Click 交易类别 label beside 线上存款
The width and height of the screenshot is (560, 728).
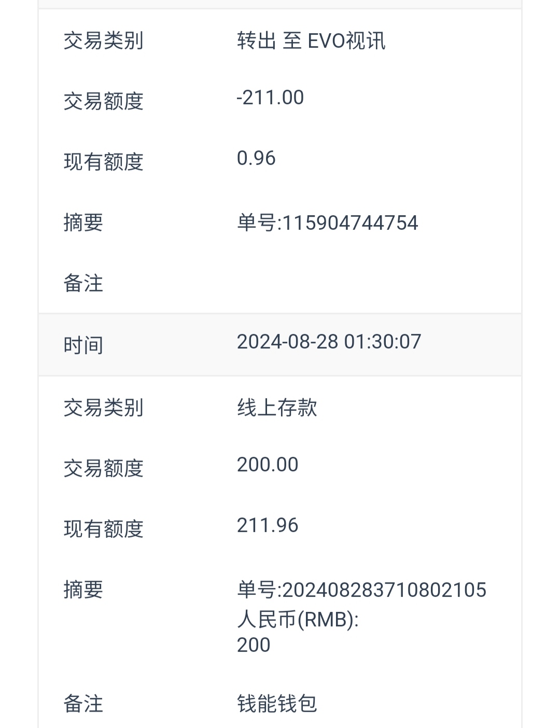103,408
